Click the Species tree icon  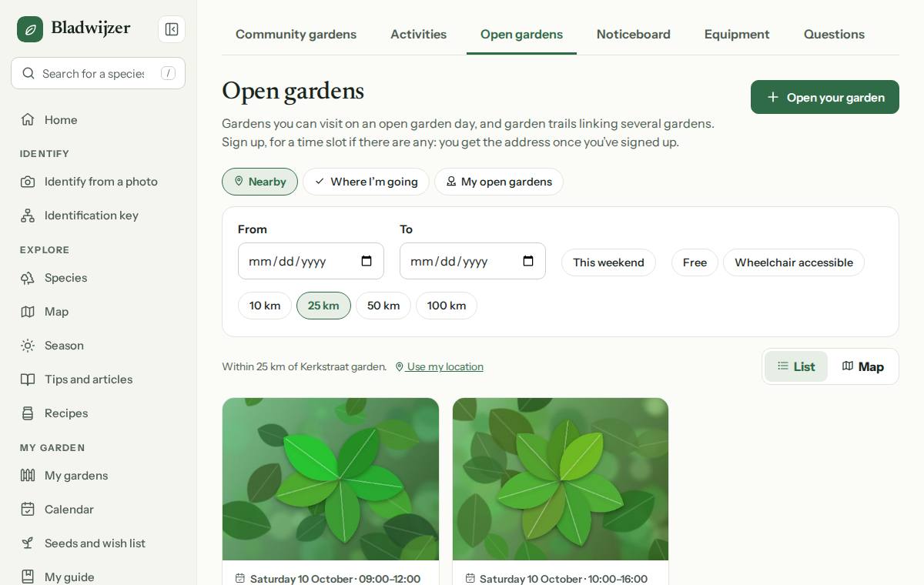pyautogui.click(x=28, y=278)
